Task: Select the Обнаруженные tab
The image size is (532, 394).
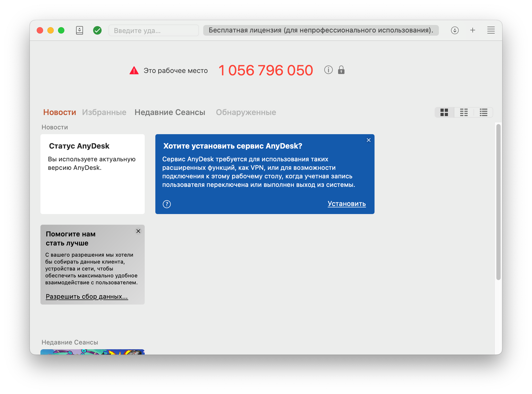Action: tap(246, 112)
